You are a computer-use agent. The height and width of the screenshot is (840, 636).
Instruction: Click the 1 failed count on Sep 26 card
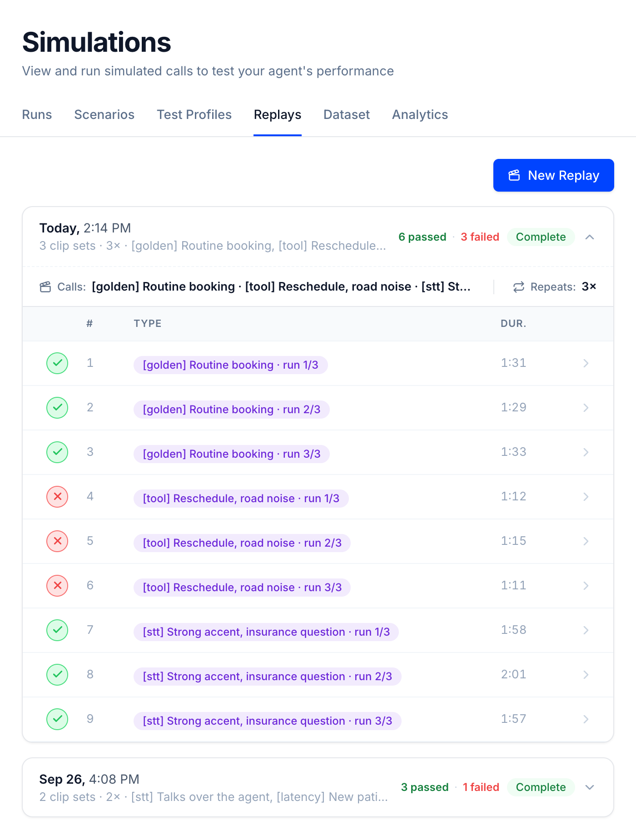click(481, 787)
